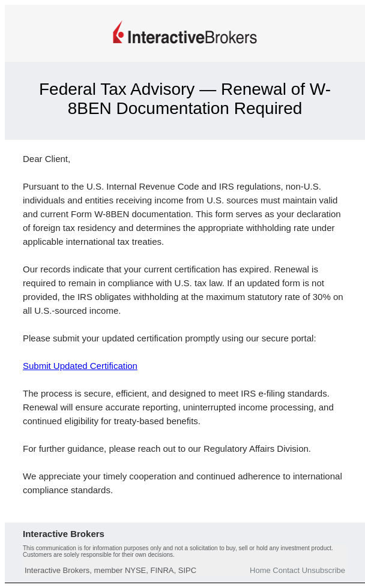Click the InteractiveBrokers wordmark in header
365x588 pixels.
[192, 37]
